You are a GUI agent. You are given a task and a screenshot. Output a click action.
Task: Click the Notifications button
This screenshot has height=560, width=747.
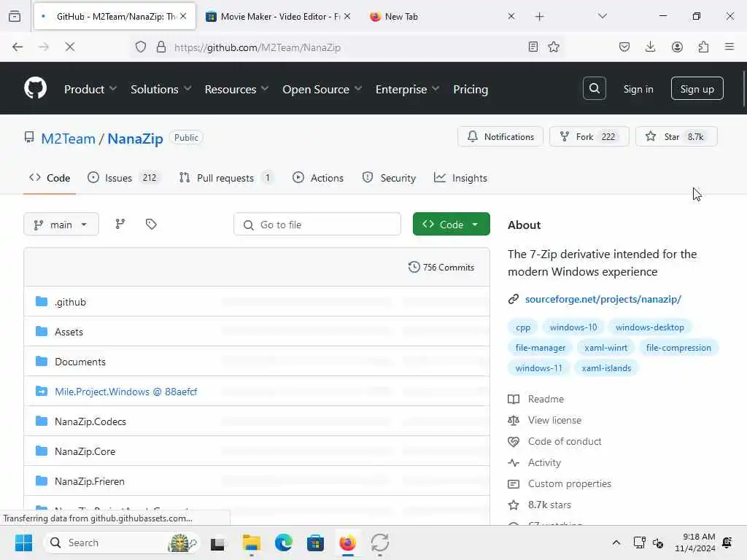click(x=500, y=136)
